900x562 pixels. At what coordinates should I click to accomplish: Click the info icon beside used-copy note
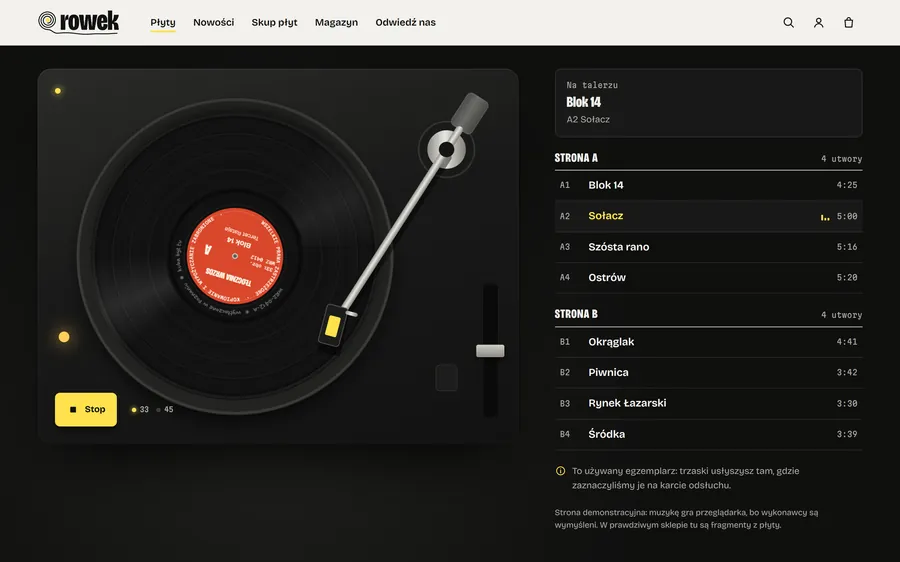coord(560,471)
